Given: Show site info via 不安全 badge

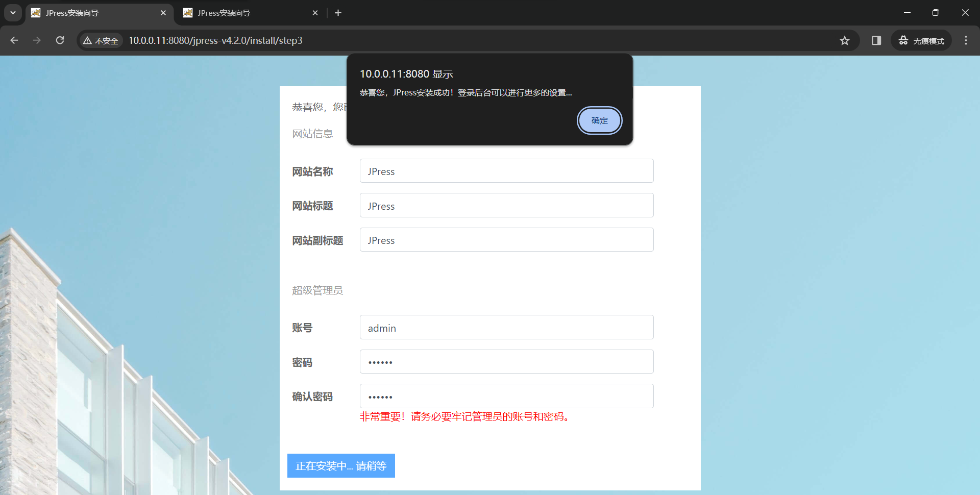Looking at the screenshot, I should (101, 40).
